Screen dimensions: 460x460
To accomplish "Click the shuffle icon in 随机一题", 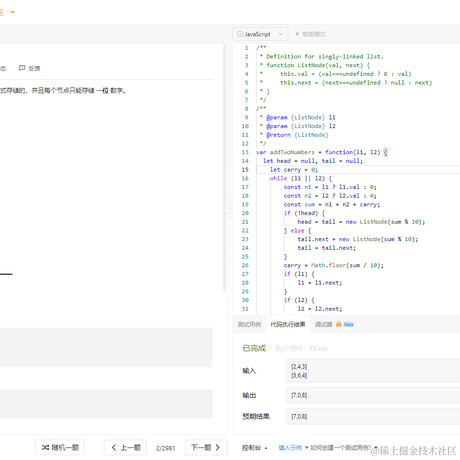I will pyautogui.click(x=45, y=447).
